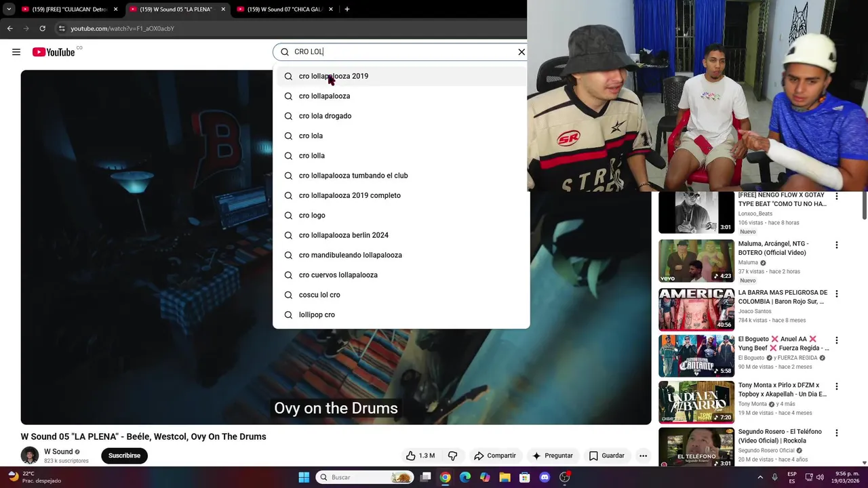
Task: Open Microsoft Edge on the taskbar
Action: 465,477
